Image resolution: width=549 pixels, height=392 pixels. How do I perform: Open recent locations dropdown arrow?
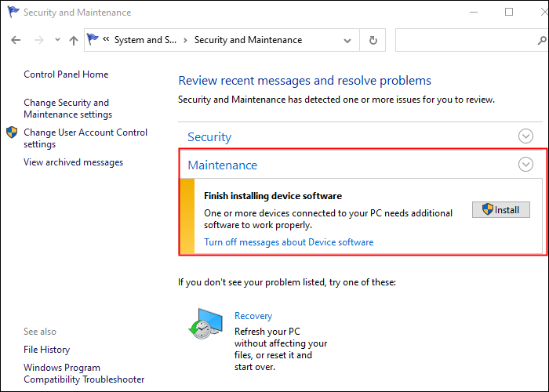(x=57, y=40)
